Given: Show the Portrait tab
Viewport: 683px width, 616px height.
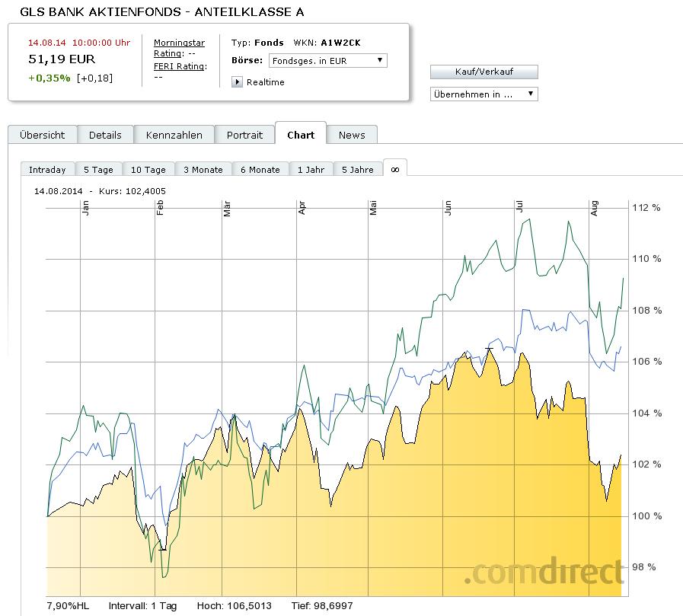Looking at the screenshot, I should point(244,135).
